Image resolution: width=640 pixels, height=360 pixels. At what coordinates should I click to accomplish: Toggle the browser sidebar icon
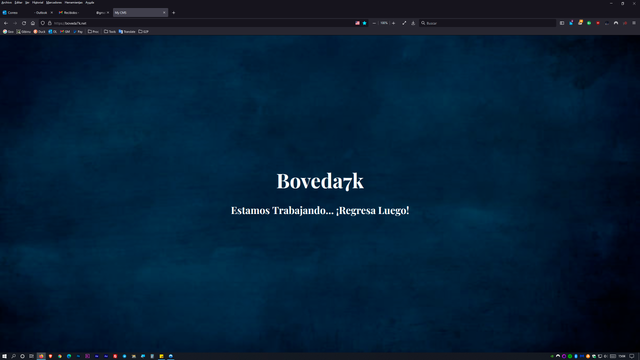(x=562, y=23)
